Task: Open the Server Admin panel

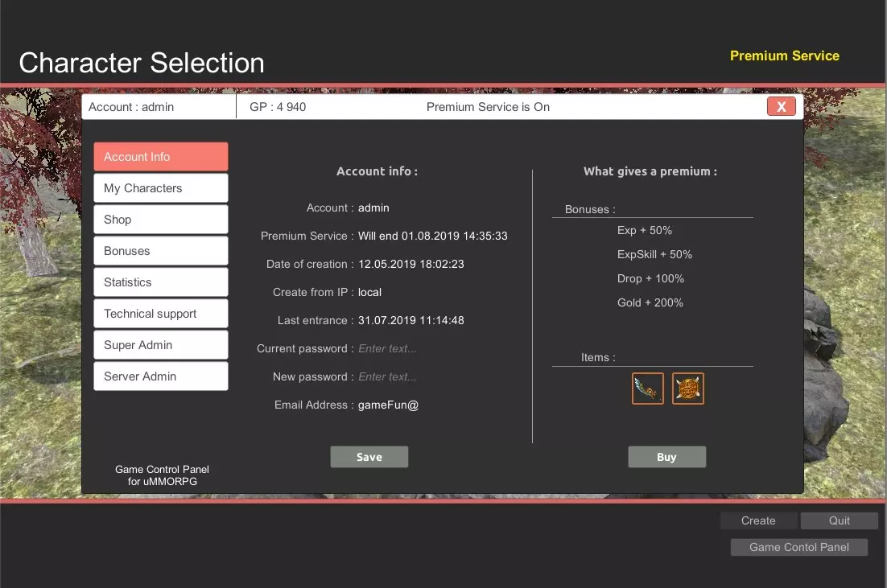Action: [x=160, y=376]
